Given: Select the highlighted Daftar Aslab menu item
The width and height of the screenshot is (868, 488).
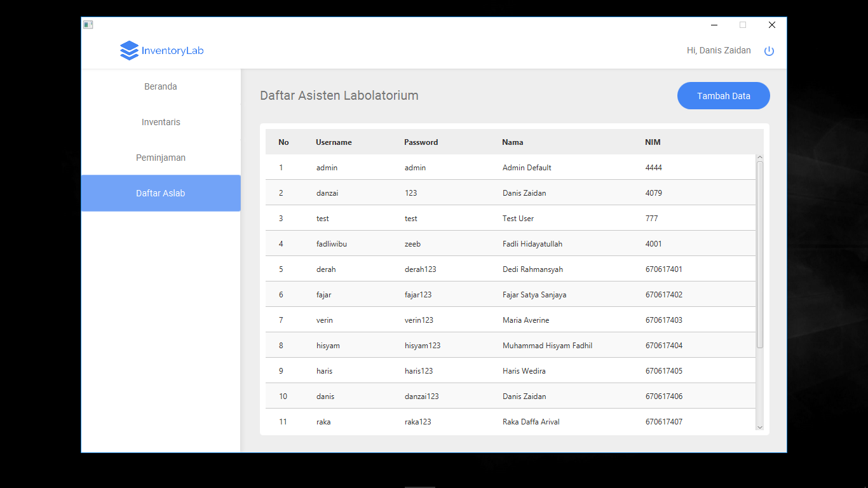Looking at the screenshot, I should tap(160, 193).
